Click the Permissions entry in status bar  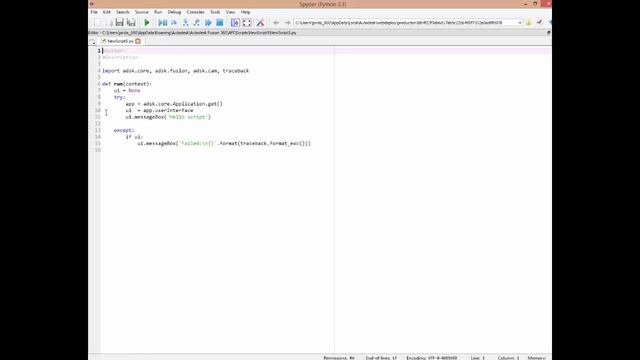(339, 358)
